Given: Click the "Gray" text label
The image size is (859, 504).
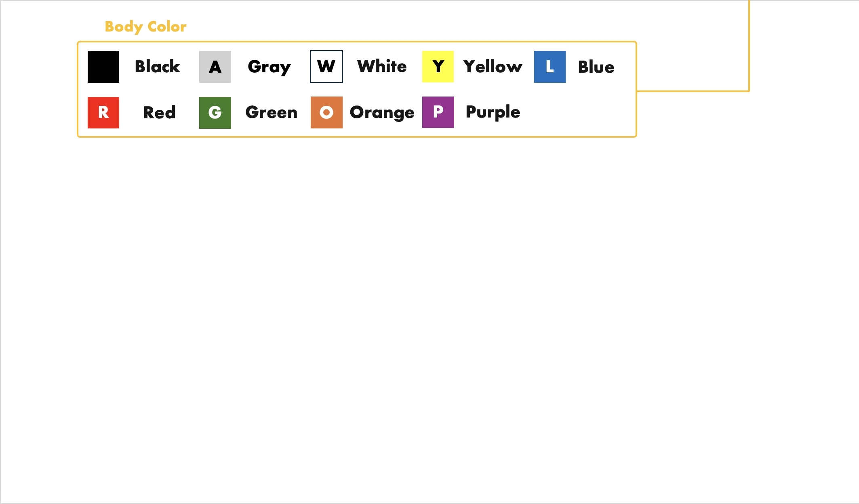Looking at the screenshot, I should click(x=269, y=67).
